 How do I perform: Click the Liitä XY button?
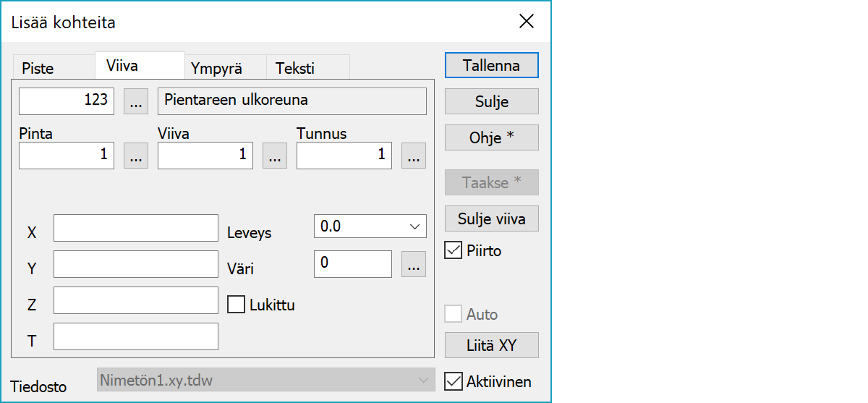(491, 345)
